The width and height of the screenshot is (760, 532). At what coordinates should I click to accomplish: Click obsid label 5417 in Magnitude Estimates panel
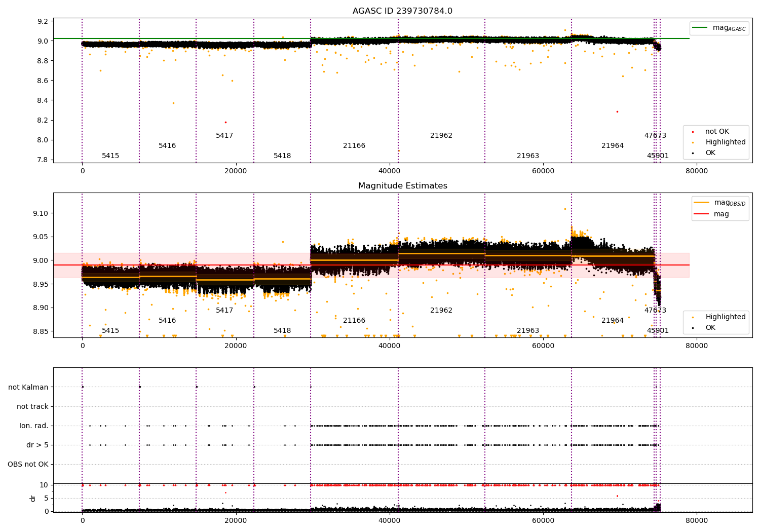(224, 311)
